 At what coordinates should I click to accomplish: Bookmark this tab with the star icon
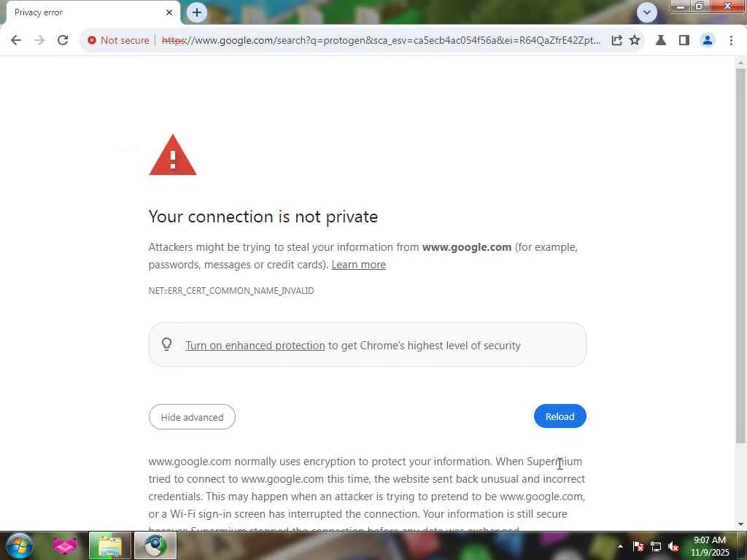click(x=635, y=40)
